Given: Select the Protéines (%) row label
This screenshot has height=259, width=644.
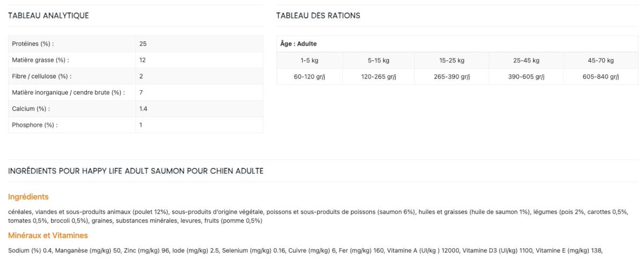Looking at the screenshot, I should pyautogui.click(x=33, y=44).
